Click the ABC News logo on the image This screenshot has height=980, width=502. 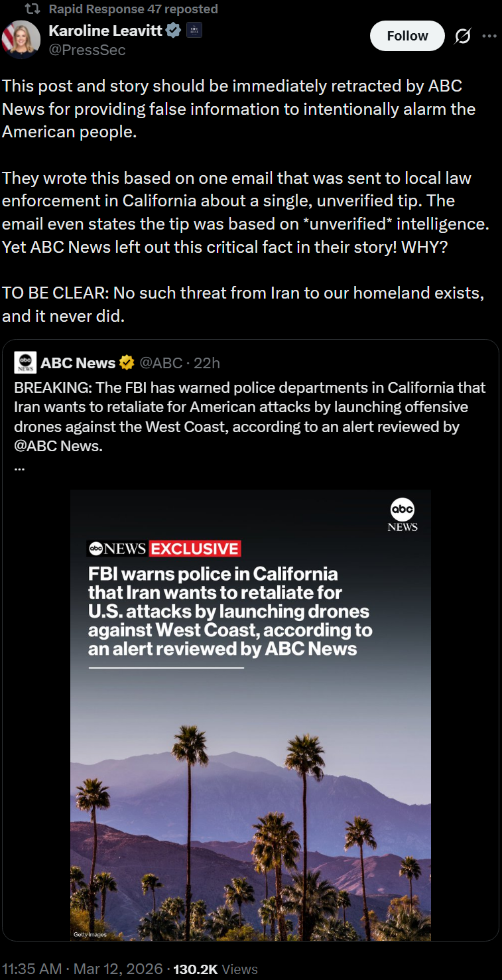pos(402,516)
